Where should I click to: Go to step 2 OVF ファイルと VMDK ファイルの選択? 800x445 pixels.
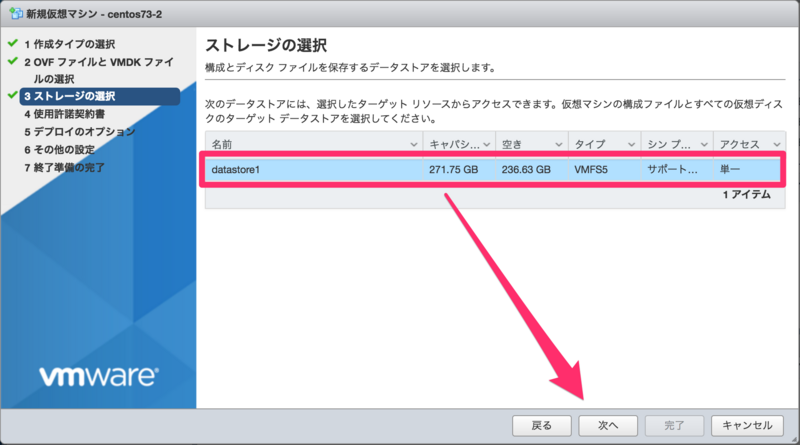(99, 70)
